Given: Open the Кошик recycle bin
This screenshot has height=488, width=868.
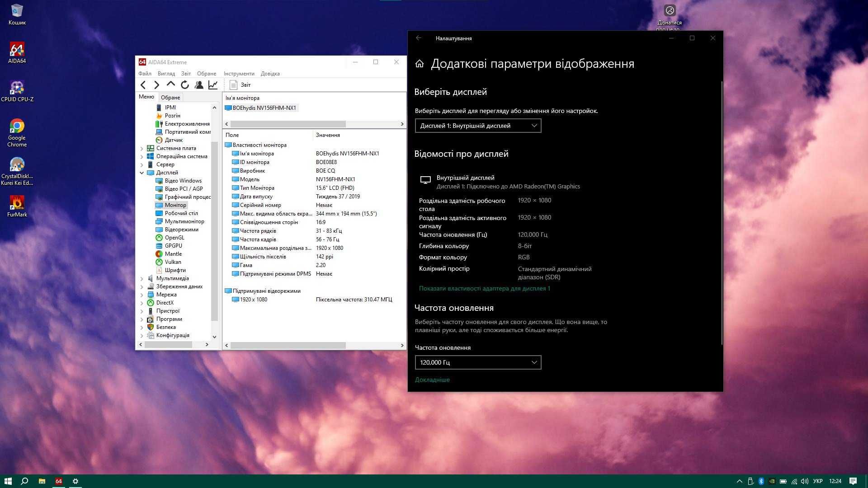Looking at the screenshot, I should point(17,14).
